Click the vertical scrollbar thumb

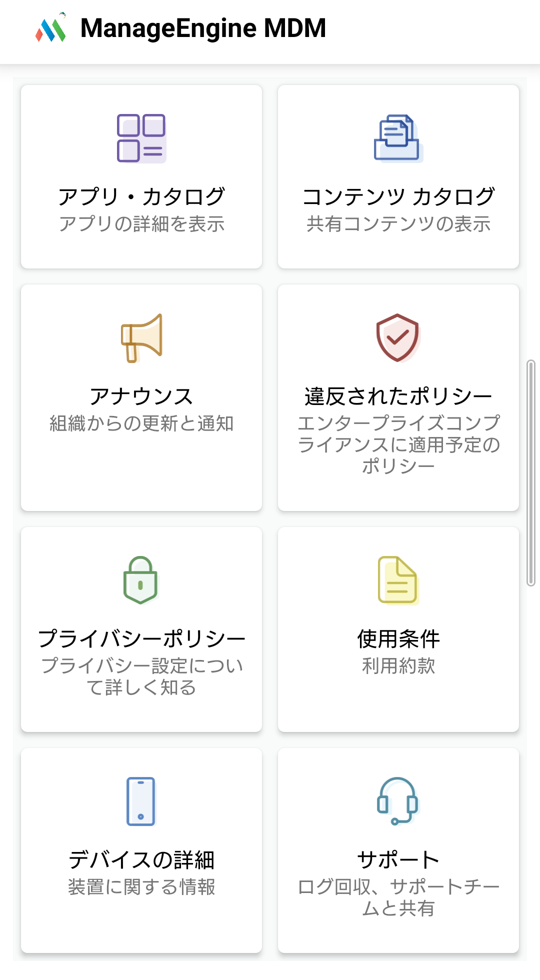click(x=531, y=472)
